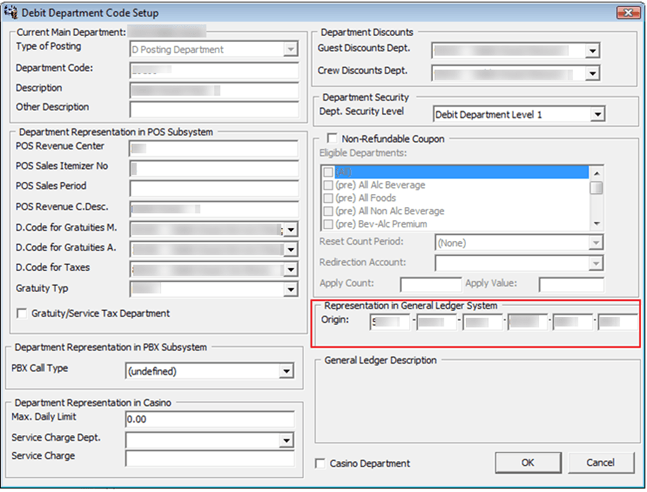
Task: Click the Apply Value field
Action: (x=571, y=285)
